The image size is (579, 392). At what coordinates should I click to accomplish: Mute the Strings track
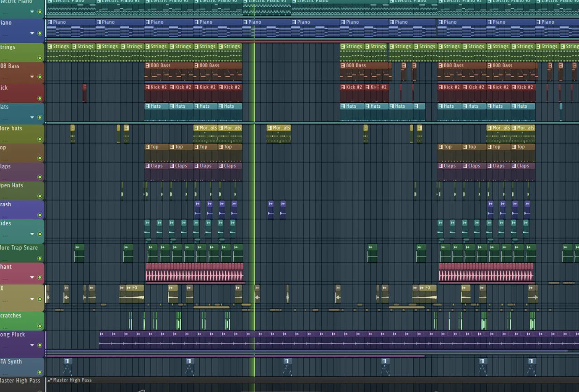point(40,58)
